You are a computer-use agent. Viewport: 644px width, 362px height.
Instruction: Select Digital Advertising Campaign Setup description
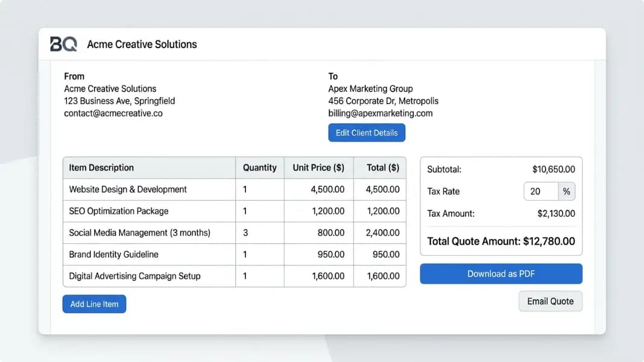(x=134, y=276)
